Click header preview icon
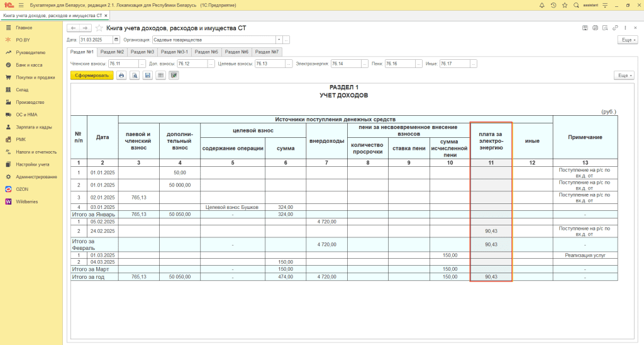This screenshot has height=345, width=644. click(605, 28)
